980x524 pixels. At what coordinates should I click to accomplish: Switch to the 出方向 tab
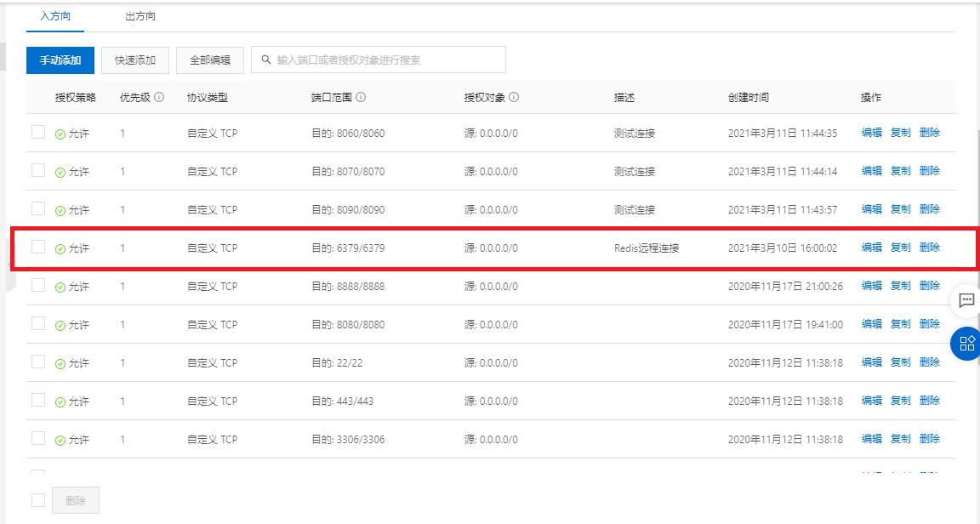pos(140,16)
